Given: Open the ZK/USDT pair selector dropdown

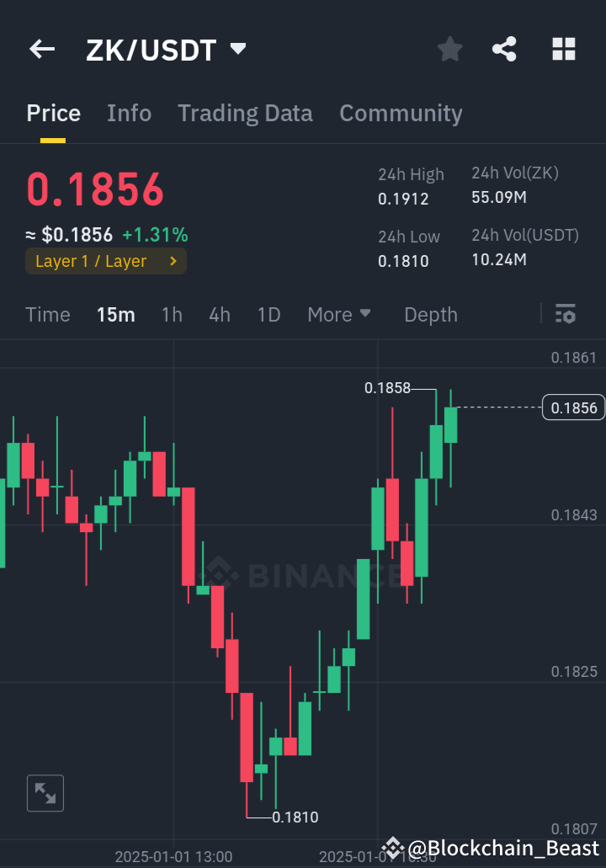Looking at the screenshot, I should pyautogui.click(x=238, y=49).
